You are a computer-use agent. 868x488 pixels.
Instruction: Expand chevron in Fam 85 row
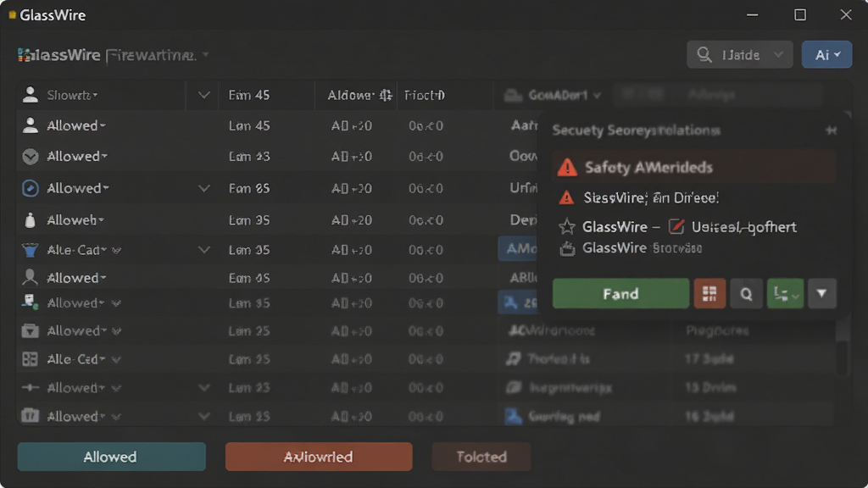(x=204, y=188)
